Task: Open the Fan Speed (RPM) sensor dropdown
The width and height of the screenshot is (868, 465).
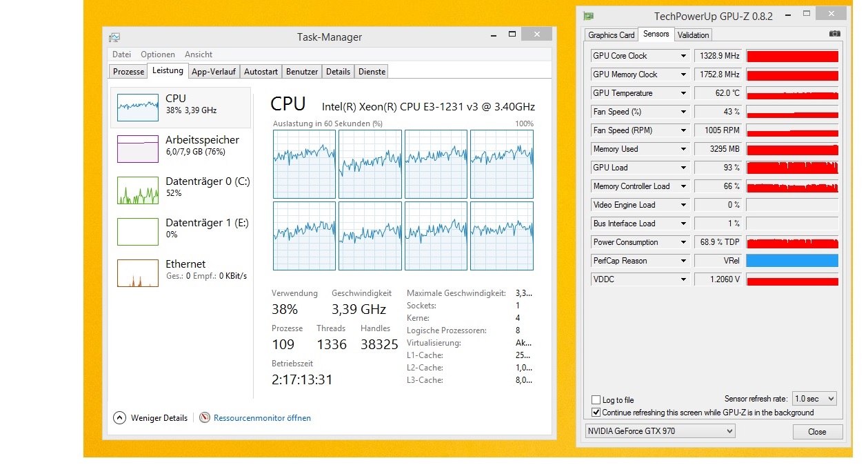Action: (683, 130)
